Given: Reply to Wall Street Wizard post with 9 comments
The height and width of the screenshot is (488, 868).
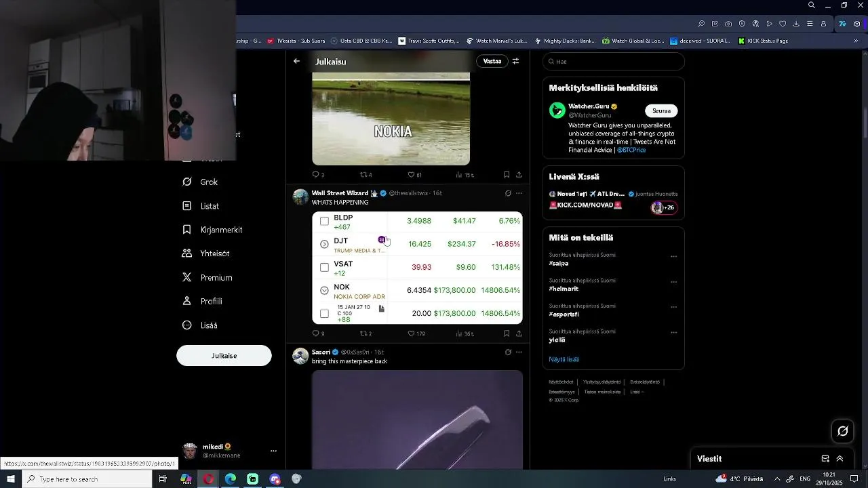Looking at the screenshot, I should pos(318,333).
